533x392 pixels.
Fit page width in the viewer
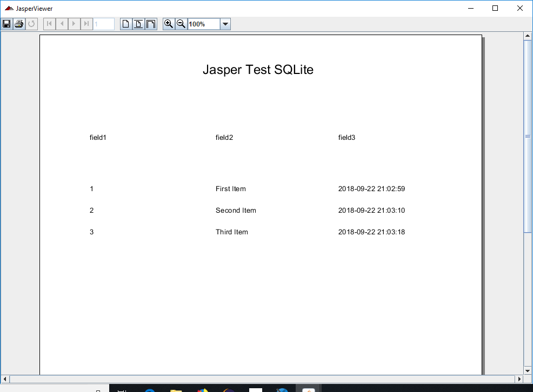tap(151, 24)
